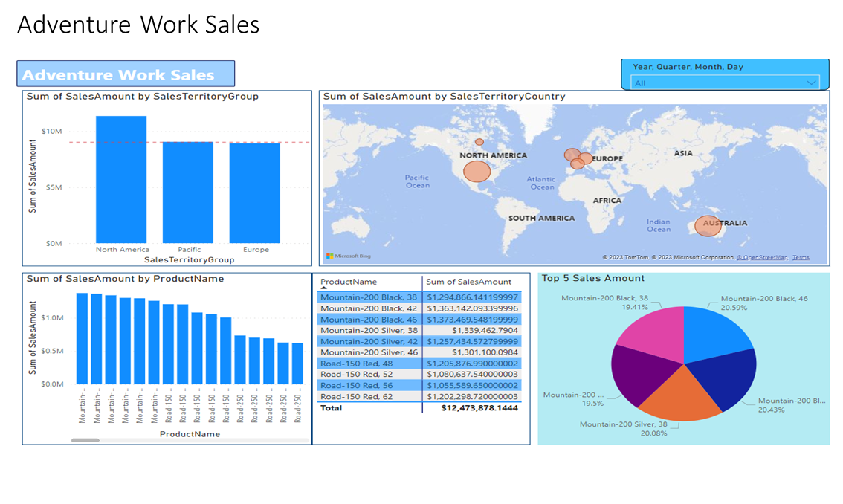Click the Australia bubble on the map
The height and width of the screenshot is (504, 843).
click(708, 226)
